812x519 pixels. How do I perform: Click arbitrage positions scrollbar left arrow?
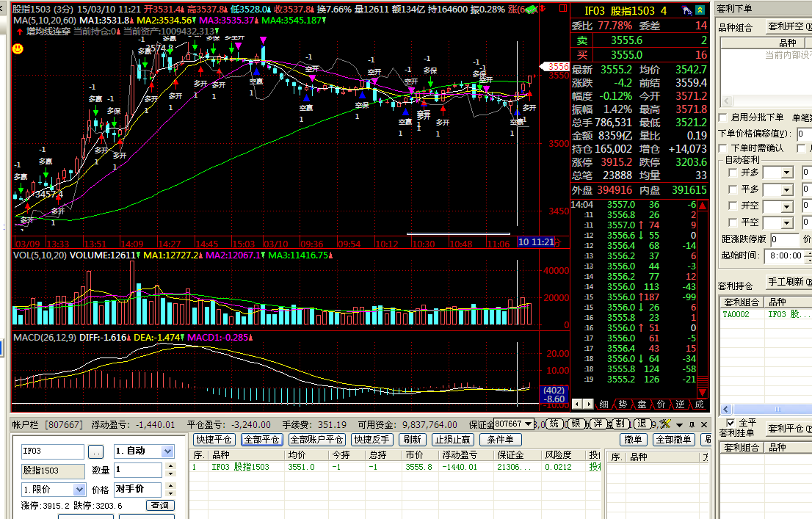(725, 409)
